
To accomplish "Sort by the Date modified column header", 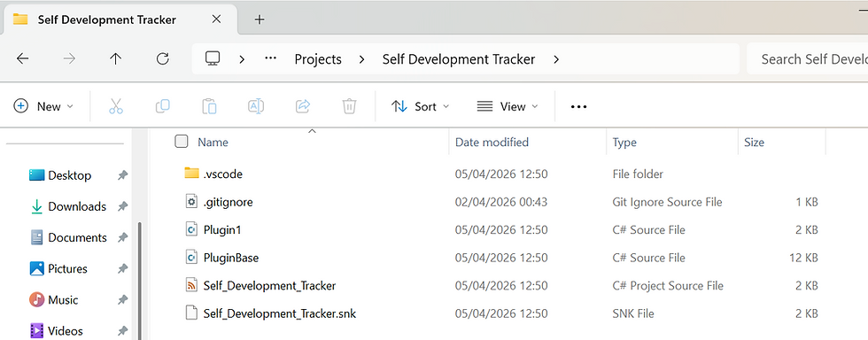I will [x=492, y=143].
